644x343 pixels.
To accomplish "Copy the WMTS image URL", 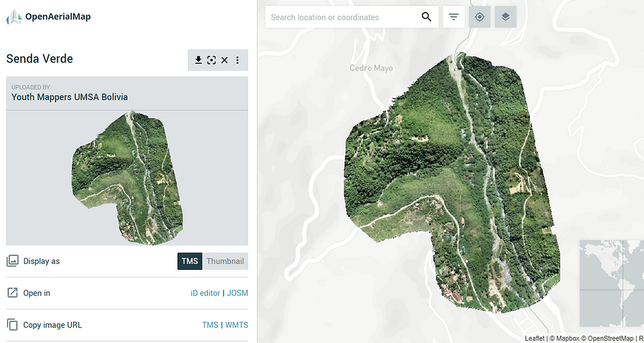I will pyautogui.click(x=237, y=325).
